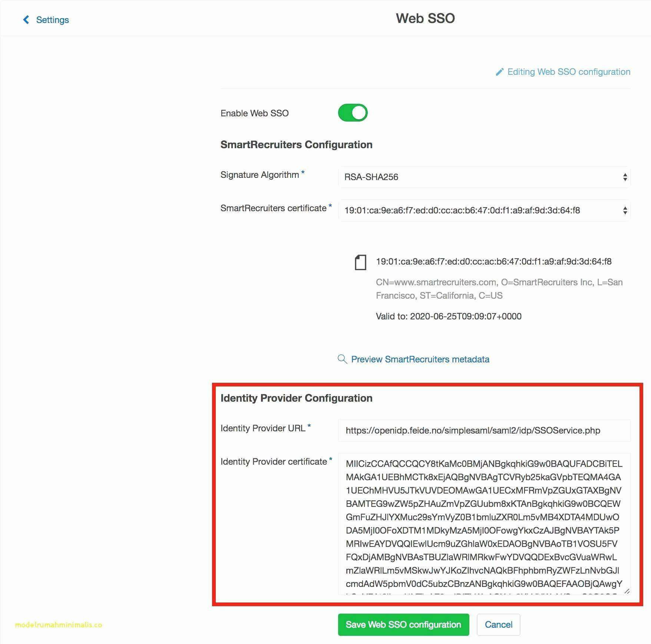Click Save Web SSO configuration button
Image resolution: width=651 pixels, height=644 pixels.
click(403, 624)
